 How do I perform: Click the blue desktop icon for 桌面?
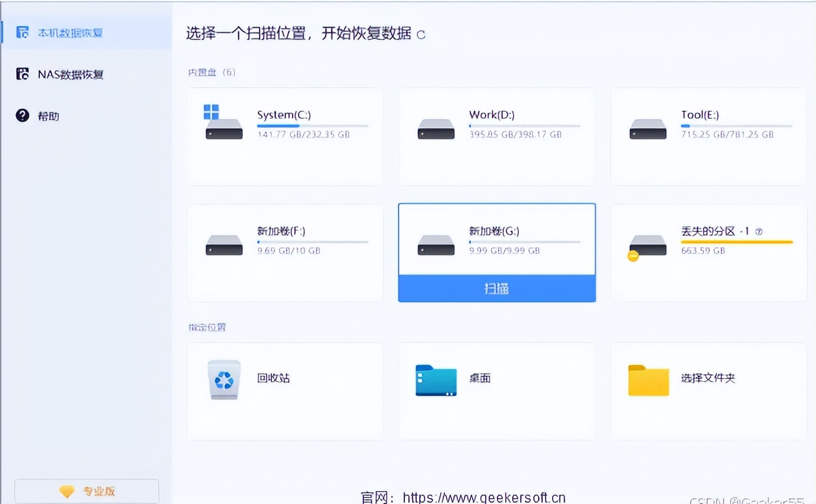tap(436, 379)
